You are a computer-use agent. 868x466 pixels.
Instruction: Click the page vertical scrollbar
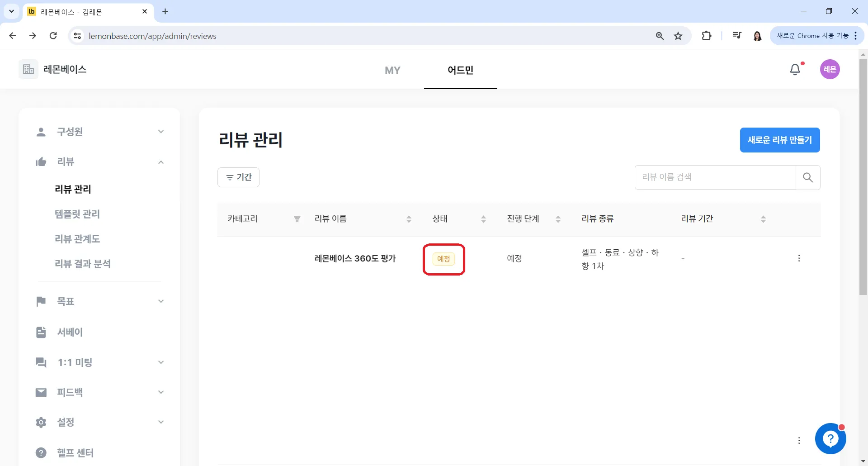(x=863, y=176)
